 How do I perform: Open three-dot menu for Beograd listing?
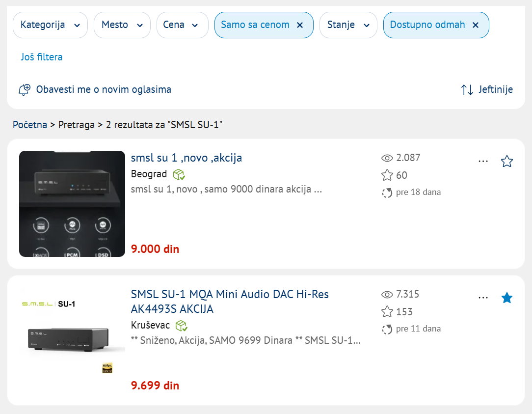click(x=483, y=161)
